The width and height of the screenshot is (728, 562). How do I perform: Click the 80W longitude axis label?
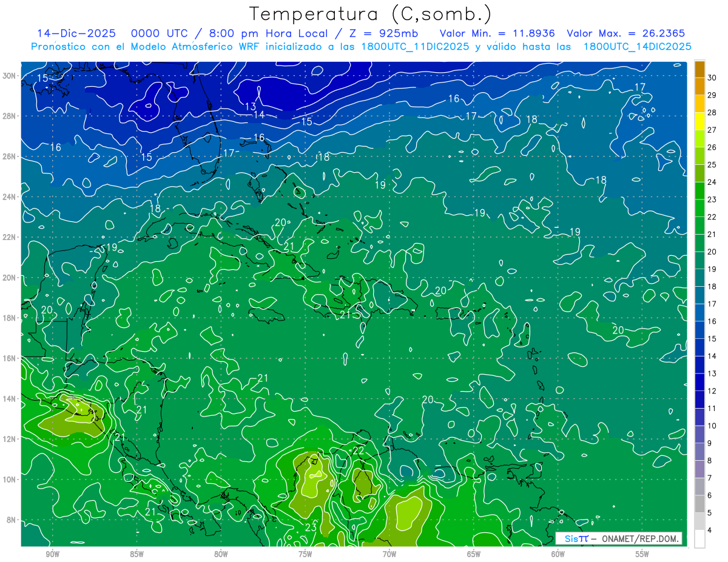click(x=221, y=555)
